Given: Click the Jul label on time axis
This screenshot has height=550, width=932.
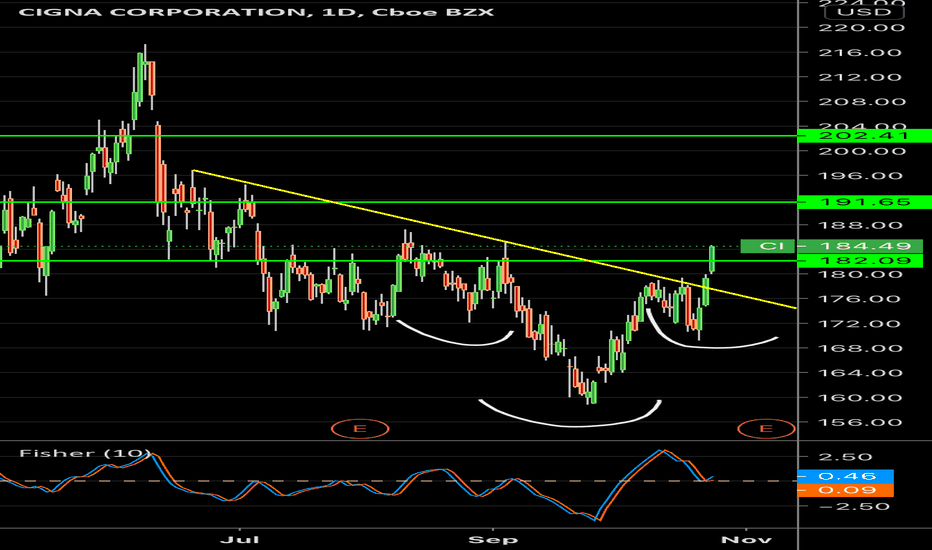Looking at the screenshot, I should point(240,539).
